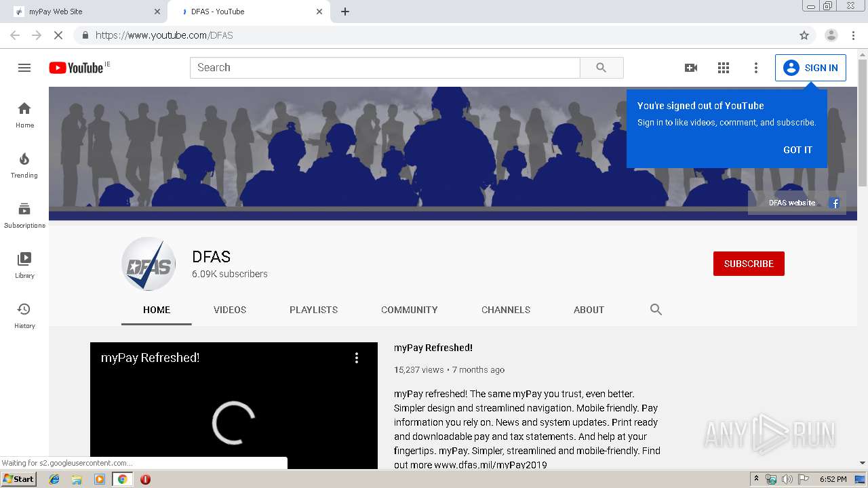This screenshot has width=868, height=488.
Task: Click the 6:52 PM taskbar clock
Action: tap(833, 479)
